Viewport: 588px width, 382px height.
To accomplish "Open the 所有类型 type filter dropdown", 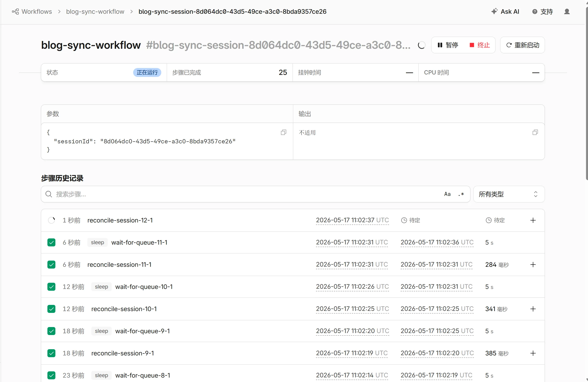I will 509,194.
